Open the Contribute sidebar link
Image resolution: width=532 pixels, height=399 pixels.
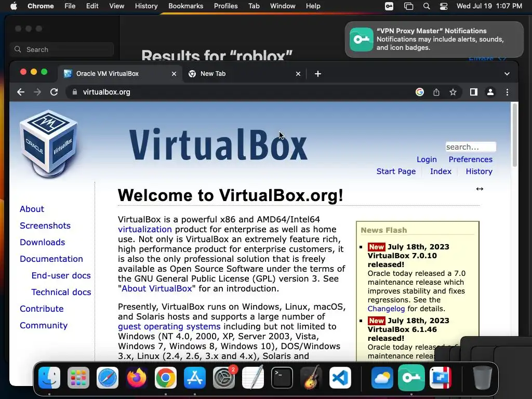(x=42, y=309)
